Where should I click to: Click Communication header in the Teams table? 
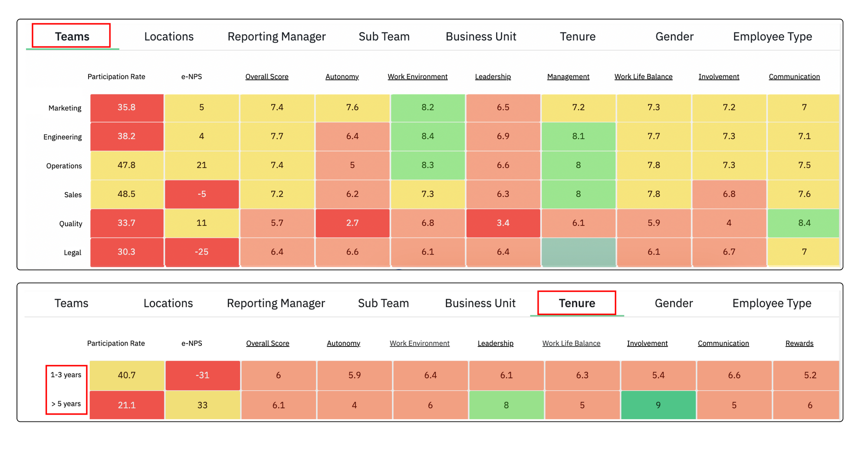click(x=794, y=77)
